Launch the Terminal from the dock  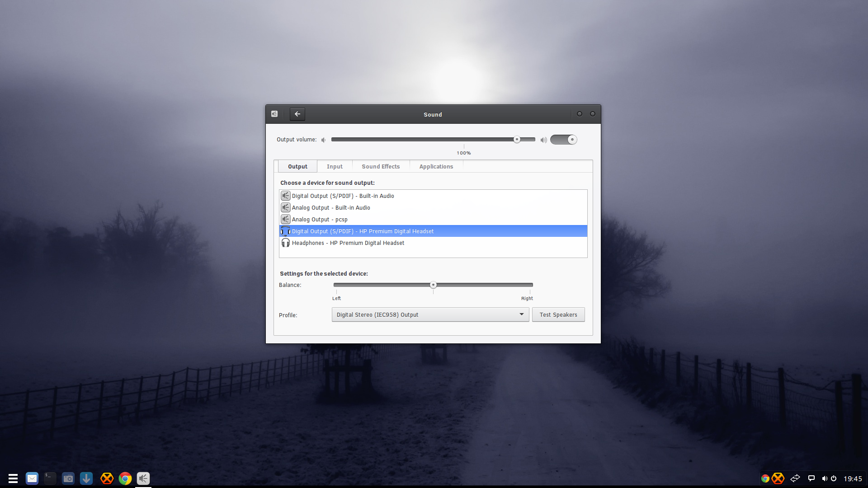50,479
